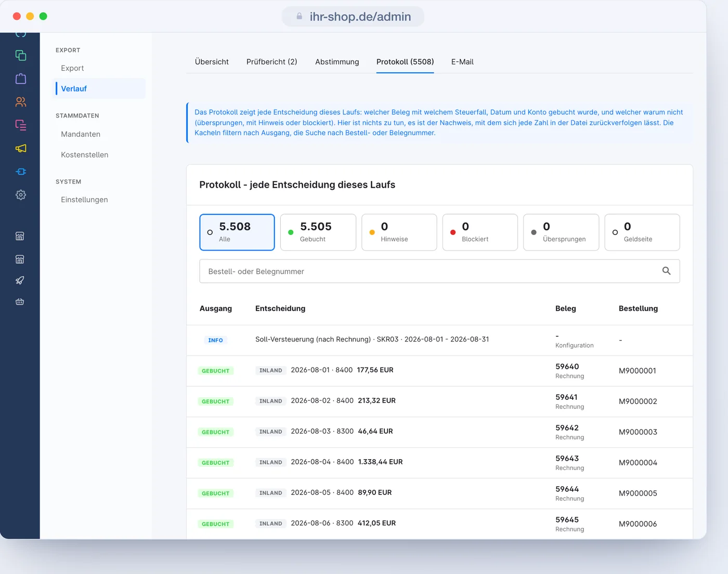Filter by the Übersprungen tile
Screen dimensions: 728x574
[561, 232]
